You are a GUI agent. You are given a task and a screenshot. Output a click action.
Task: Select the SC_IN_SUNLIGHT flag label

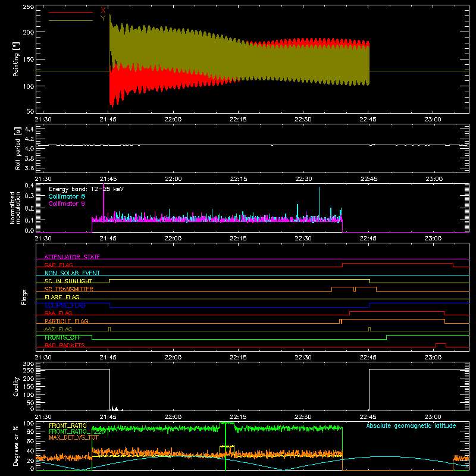click(x=68, y=281)
